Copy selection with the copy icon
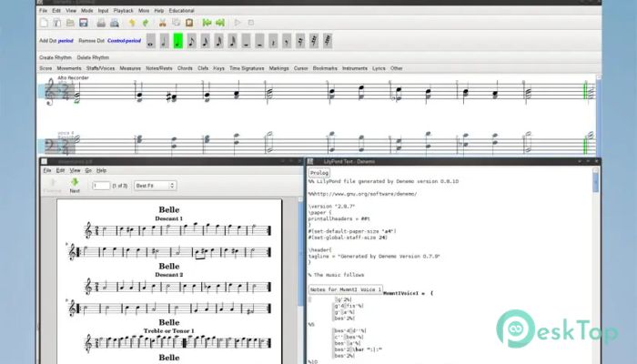The width and height of the screenshot is (637, 364). [x=176, y=23]
